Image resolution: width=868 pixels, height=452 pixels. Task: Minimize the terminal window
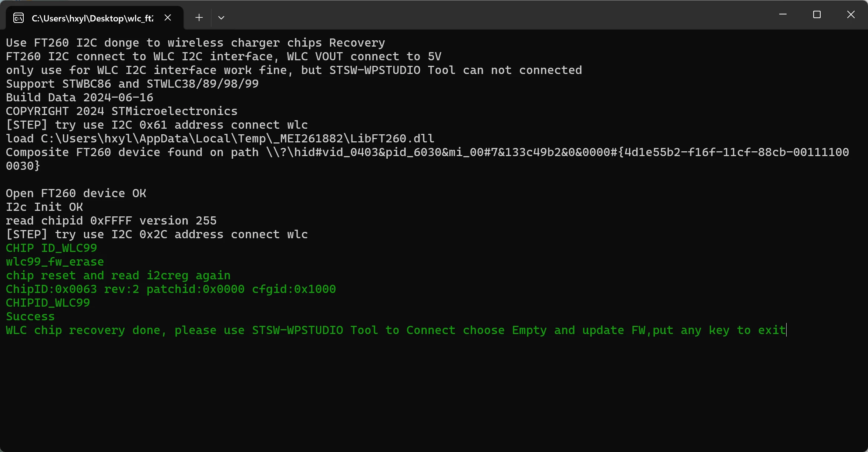(x=783, y=14)
